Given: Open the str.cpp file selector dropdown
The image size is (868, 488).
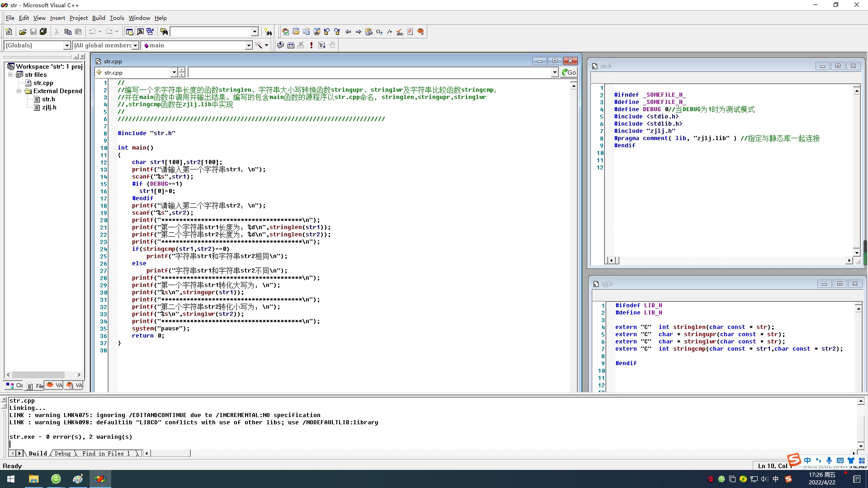Looking at the screenshot, I should pos(174,72).
